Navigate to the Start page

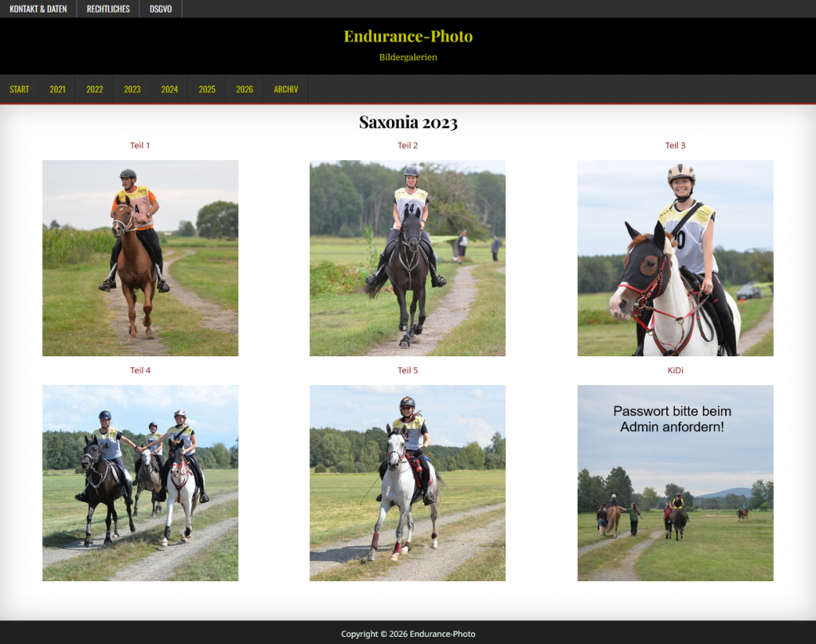pyautogui.click(x=19, y=89)
